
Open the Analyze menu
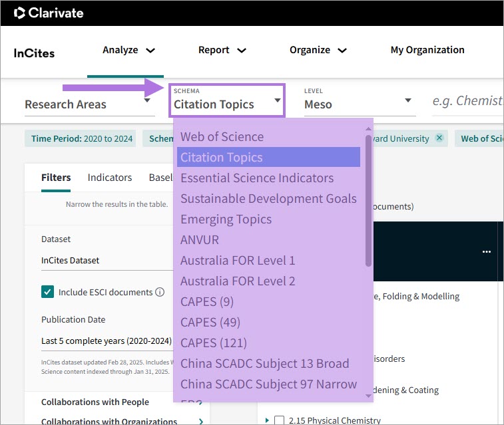pyautogui.click(x=128, y=50)
